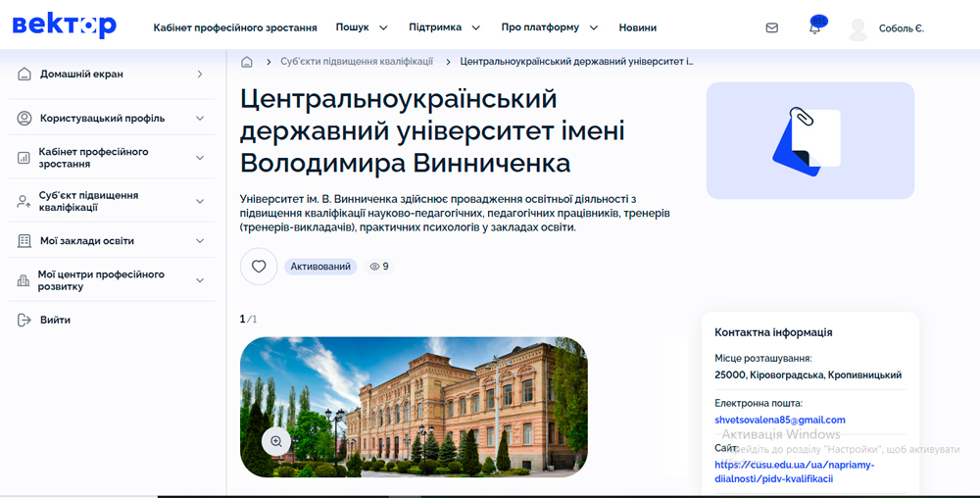Select Користувацький профіль in sidebar
This screenshot has width=980, height=498.
103,118
